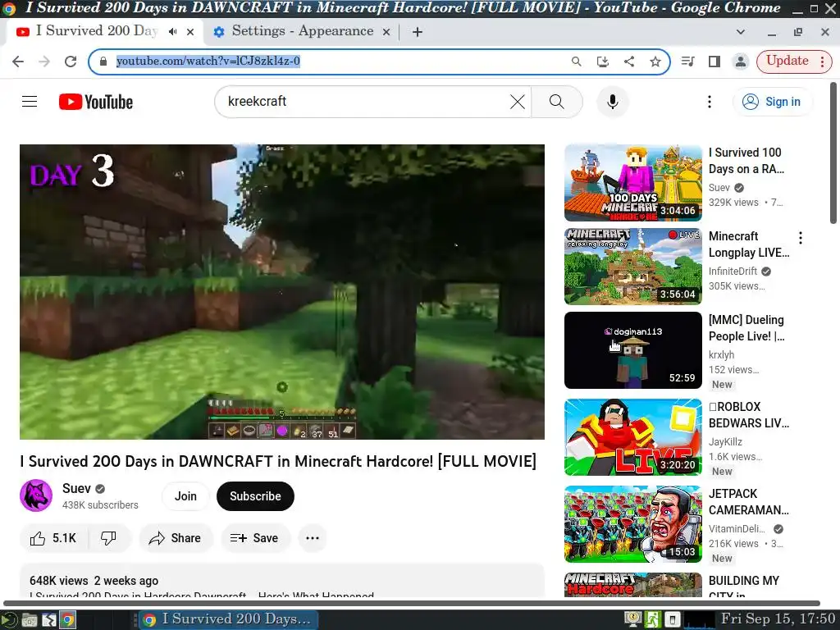
Task: Click the zoom magnifier icon in address bar
Action: 577,62
